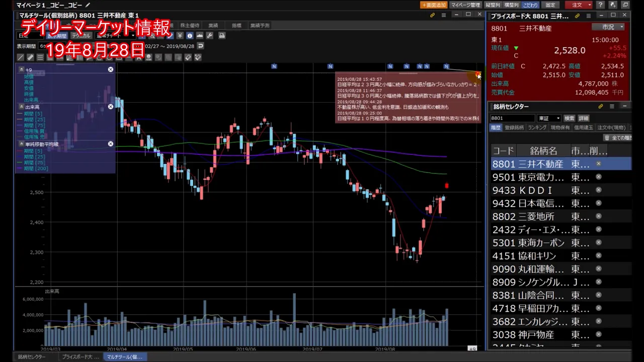Click the ＋画面追加 button
The height and width of the screenshot is (362, 644).
point(434,5)
